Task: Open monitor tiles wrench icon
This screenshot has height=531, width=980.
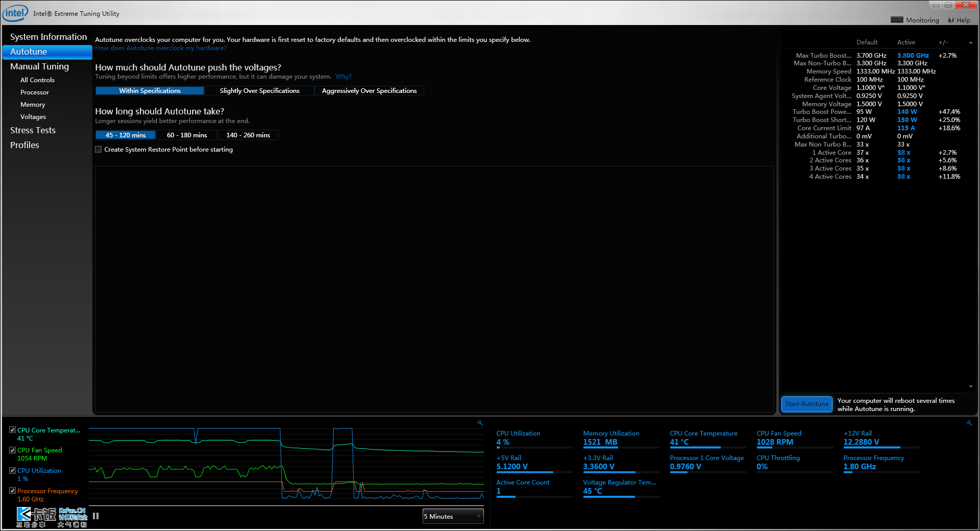Action: click(969, 423)
